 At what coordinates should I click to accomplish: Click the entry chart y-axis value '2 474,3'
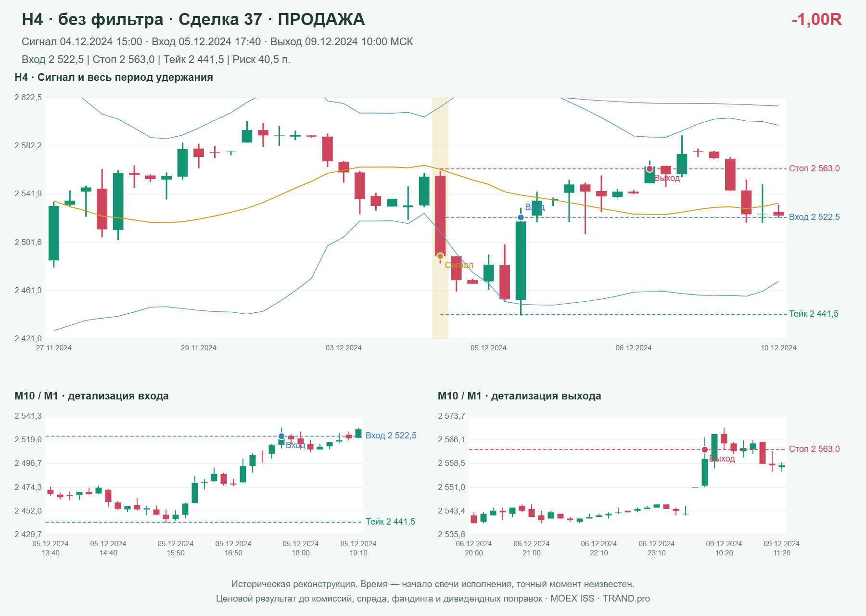coord(28,488)
